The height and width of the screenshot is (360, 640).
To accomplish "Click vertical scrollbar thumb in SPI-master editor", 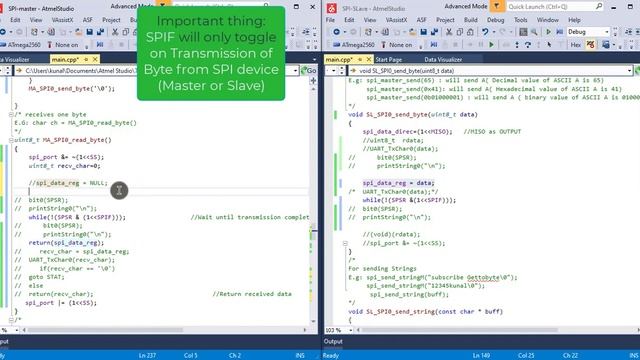I will (313, 232).
